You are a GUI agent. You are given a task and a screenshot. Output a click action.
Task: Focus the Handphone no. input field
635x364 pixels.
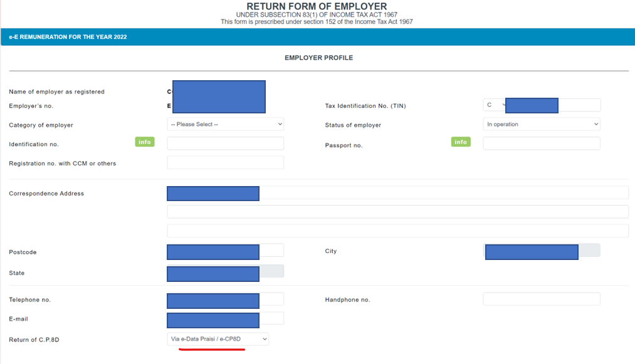[x=542, y=299]
